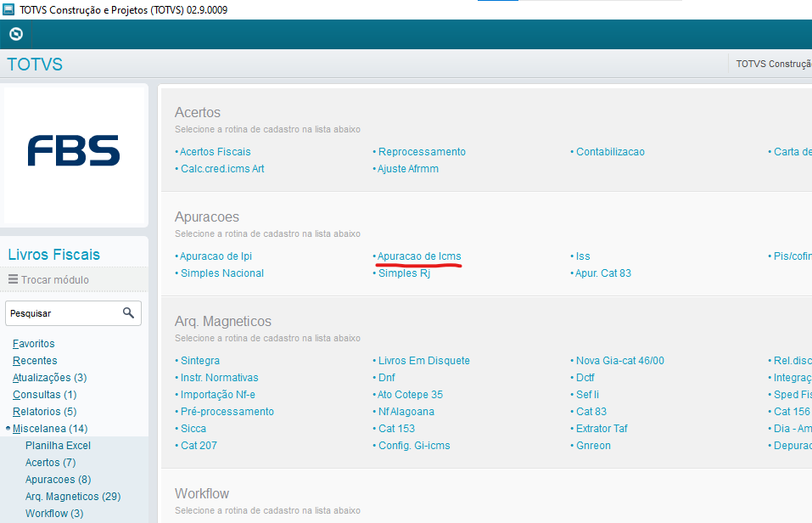The image size is (812, 523).
Task: Open the Iss routine link
Action: (583, 256)
